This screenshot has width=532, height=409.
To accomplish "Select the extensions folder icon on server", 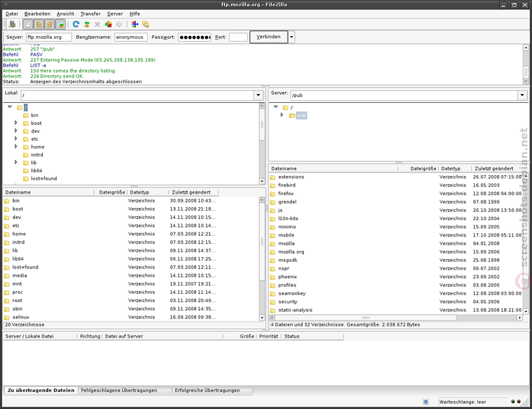I will coord(272,177).
